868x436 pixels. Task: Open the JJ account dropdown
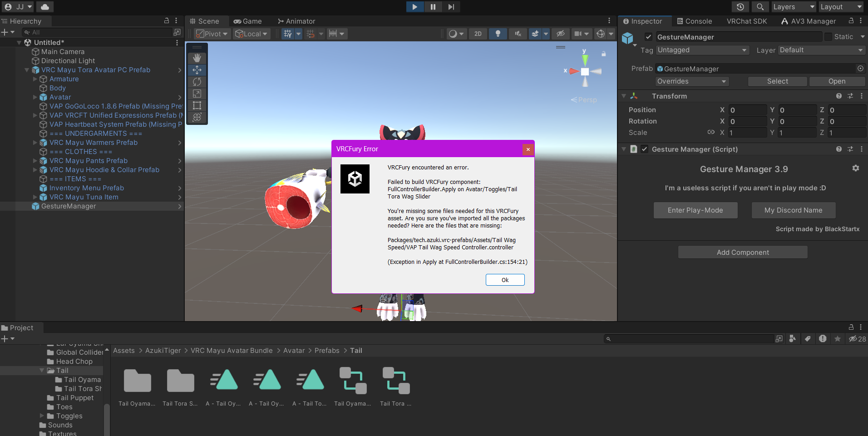(x=18, y=7)
